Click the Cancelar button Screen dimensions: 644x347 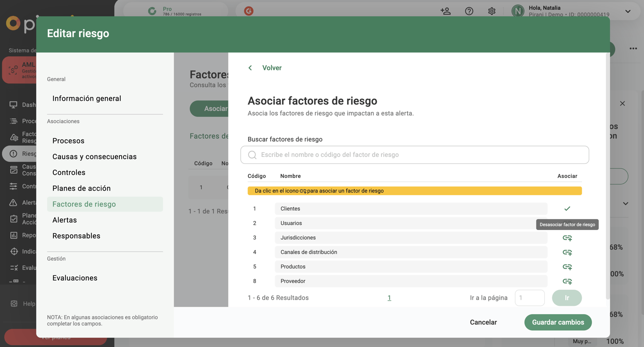(483, 322)
